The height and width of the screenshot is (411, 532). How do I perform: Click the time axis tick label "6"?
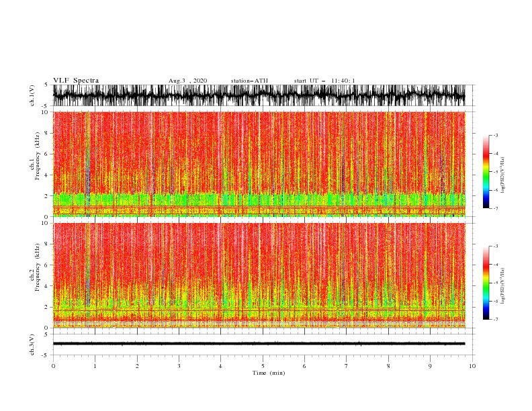point(305,366)
